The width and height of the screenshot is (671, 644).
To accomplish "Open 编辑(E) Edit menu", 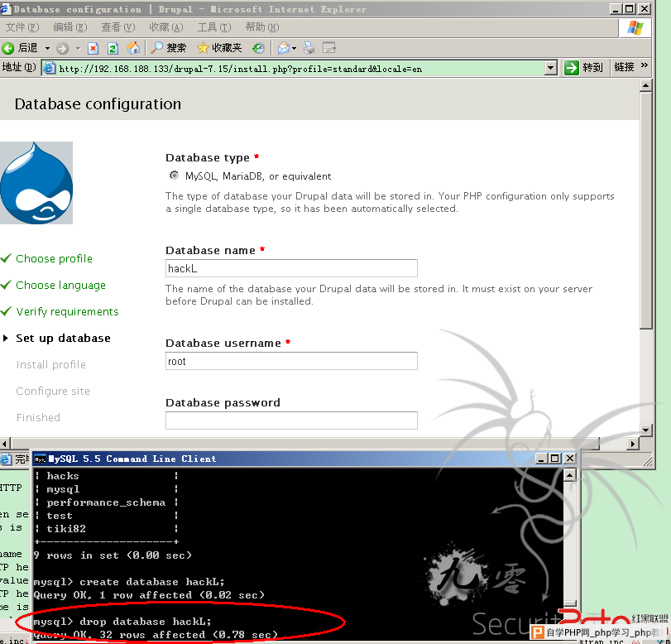I will 69,27.
